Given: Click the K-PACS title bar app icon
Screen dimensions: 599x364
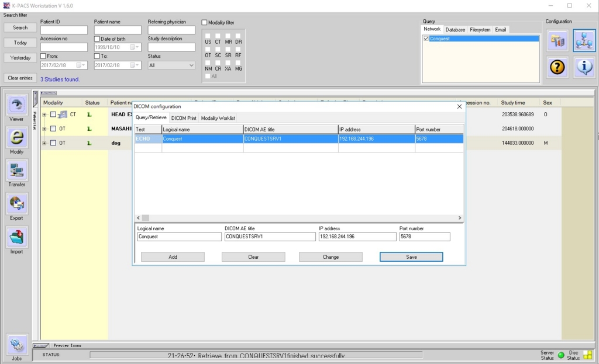Looking at the screenshot, I should pos(6,5).
